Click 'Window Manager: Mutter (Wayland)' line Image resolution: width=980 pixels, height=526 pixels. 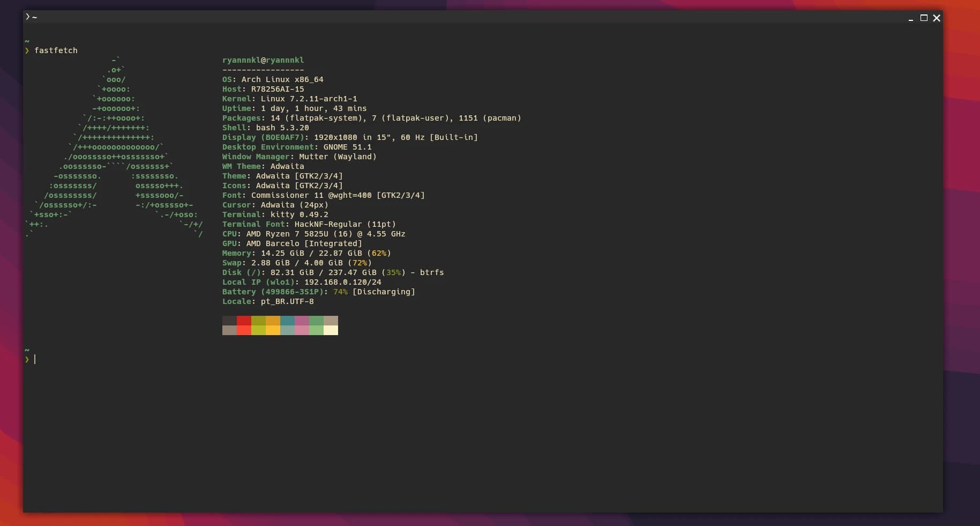[300, 157]
